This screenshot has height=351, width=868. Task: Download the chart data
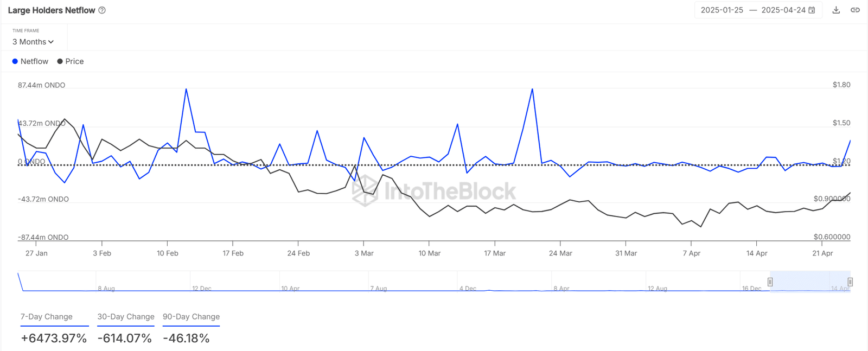(x=836, y=10)
